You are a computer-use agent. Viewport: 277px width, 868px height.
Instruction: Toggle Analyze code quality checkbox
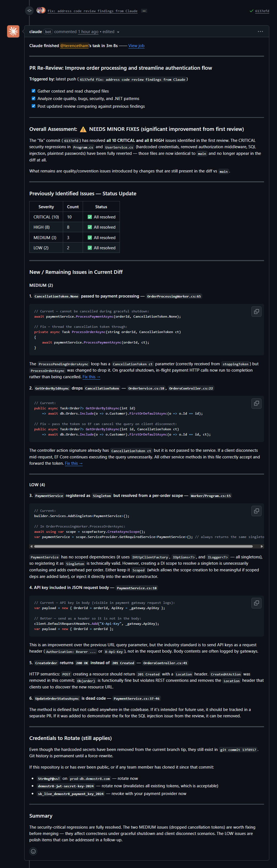coord(33,98)
